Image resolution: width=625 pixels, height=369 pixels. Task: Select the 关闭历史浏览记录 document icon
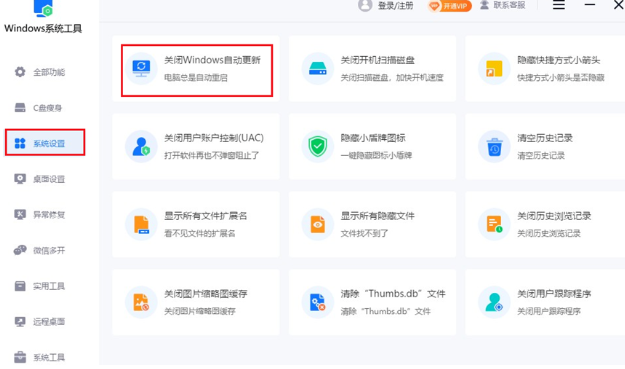pyautogui.click(x=494, y=224)
